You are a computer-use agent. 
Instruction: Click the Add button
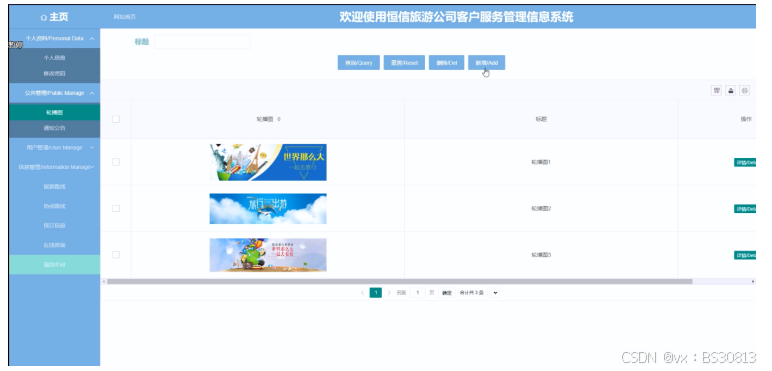486,63
